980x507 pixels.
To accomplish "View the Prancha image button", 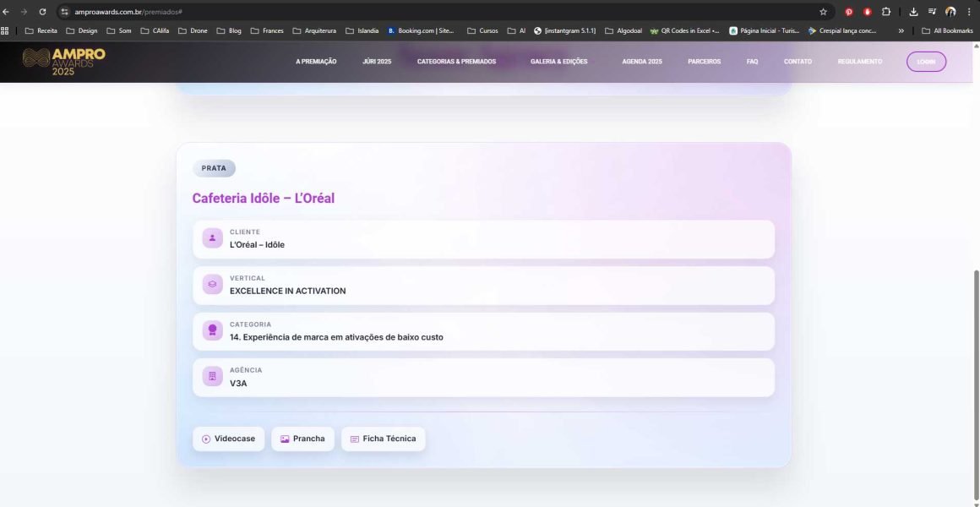I will click(302, 439).
